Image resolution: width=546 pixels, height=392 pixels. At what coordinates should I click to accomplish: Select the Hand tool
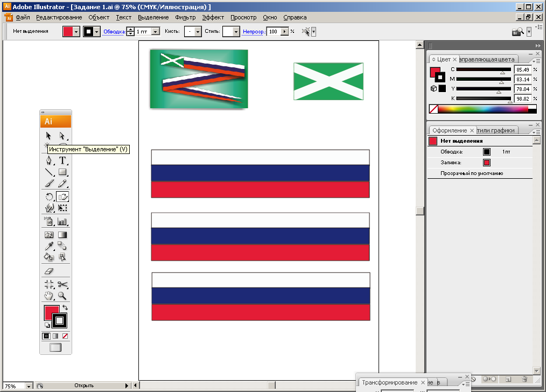tap(49, 296)
